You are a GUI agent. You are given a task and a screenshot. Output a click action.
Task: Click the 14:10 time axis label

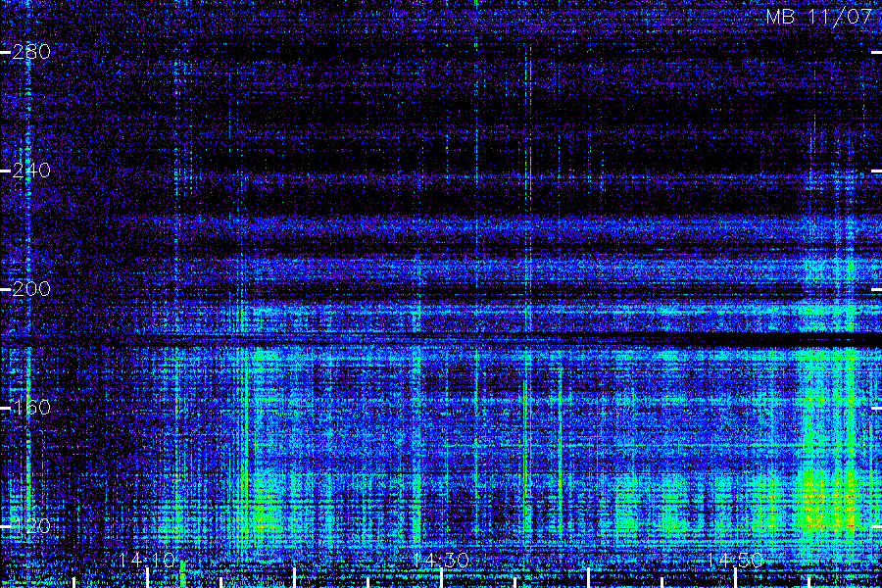pyautogui.click(x=147, y=560)
